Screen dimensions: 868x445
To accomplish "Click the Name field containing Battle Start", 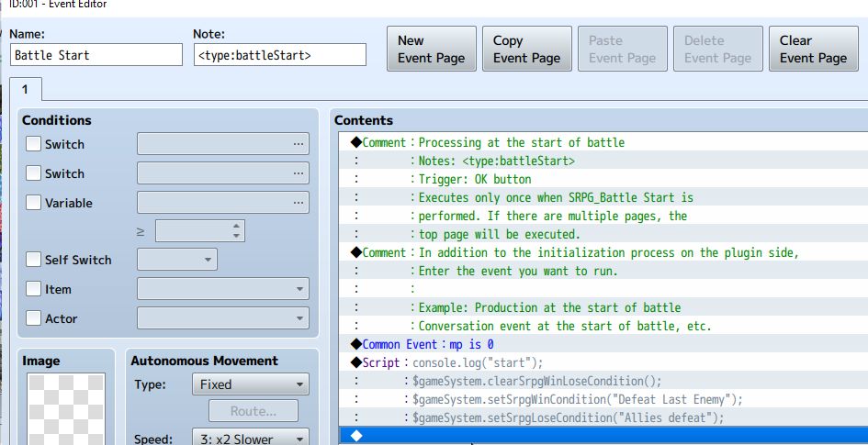I will pyautogui.click(x=96, y=55).
